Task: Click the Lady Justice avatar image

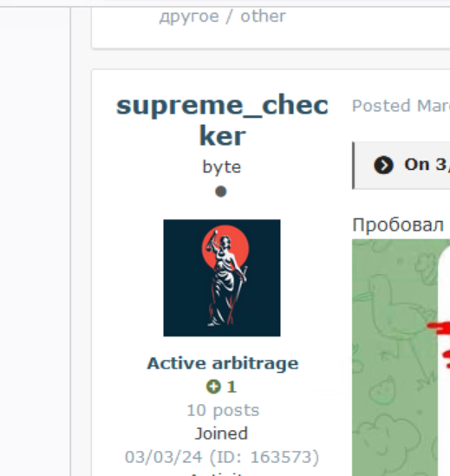Action: [222, 277]
